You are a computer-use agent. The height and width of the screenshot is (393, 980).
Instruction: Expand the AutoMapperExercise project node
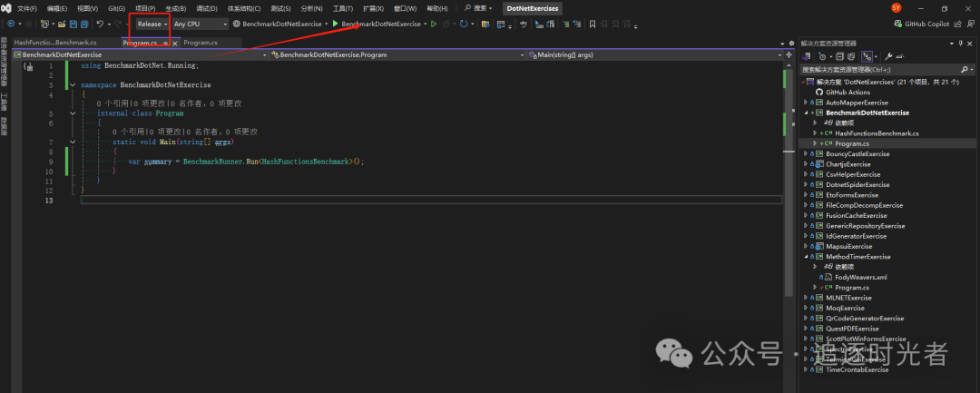pyautogui.click(x=806, y=103)
